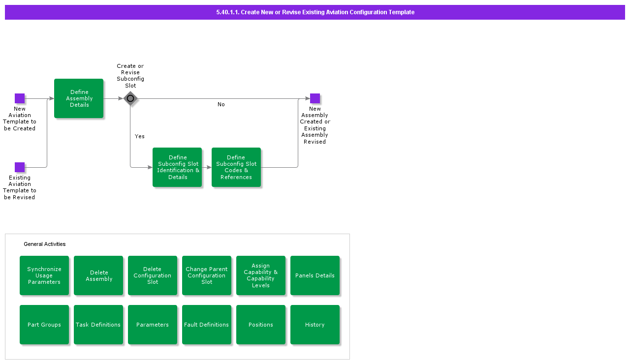This screenshot has height=364, width=630.
Task: Open the Define Assembly Details activity
Action: point(79,98)
